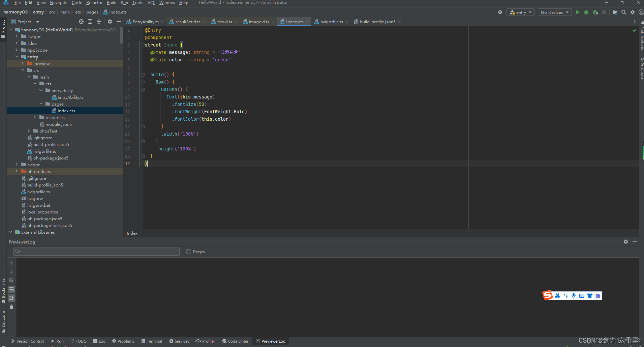Select the locate-opened-file target icon in the Project panel
The width and height of the screenshot is (644, 347).
point(81,22)
